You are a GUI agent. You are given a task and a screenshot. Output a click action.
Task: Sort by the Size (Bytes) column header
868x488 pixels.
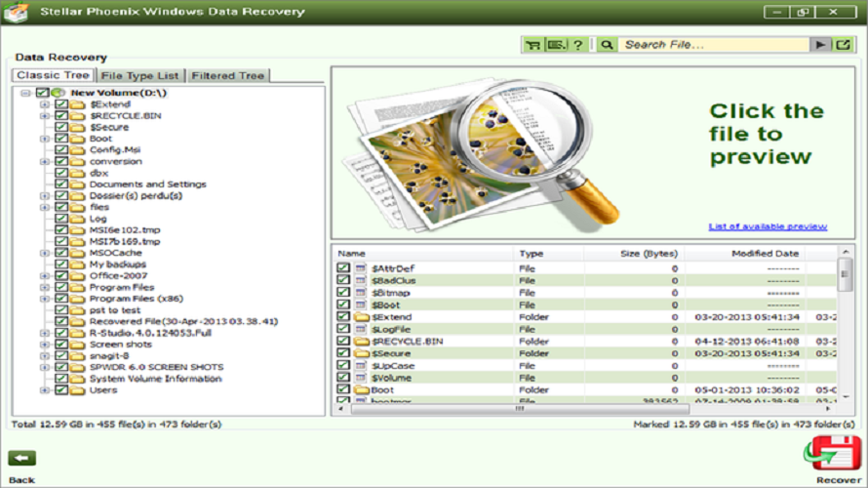tap(634, 253)
